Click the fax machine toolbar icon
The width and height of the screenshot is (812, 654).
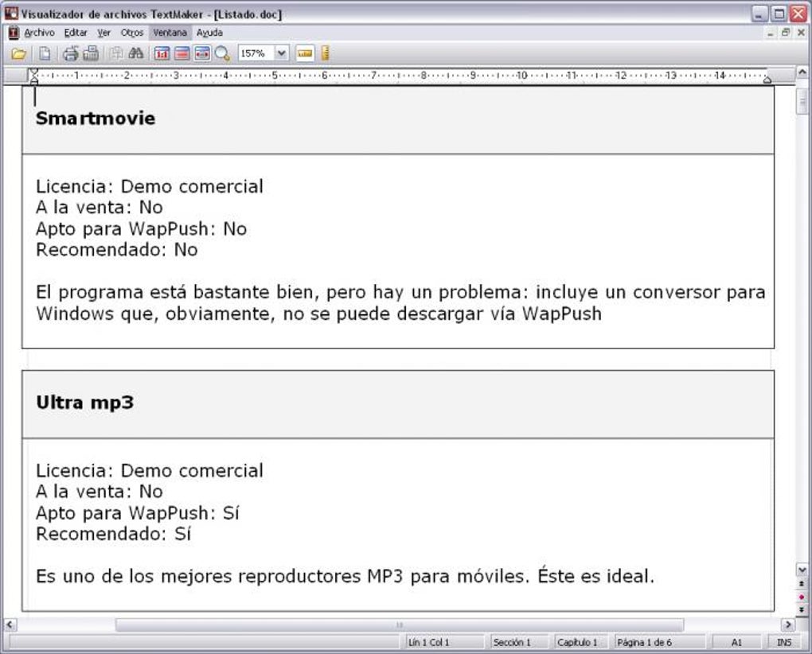coord(91,53)
